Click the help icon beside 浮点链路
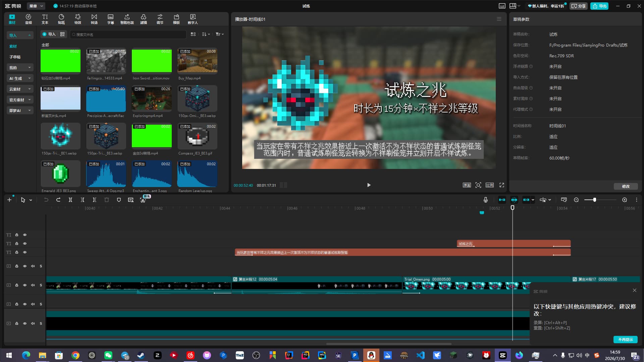 click(x=531, y=66)
